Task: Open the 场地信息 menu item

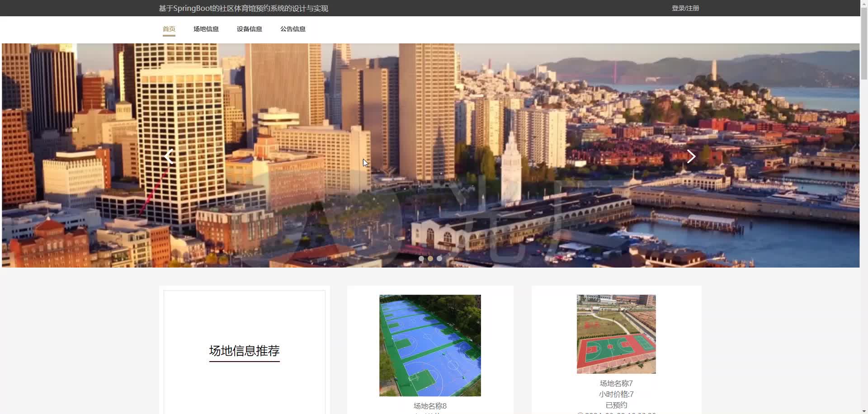Action: pos(206,29)
